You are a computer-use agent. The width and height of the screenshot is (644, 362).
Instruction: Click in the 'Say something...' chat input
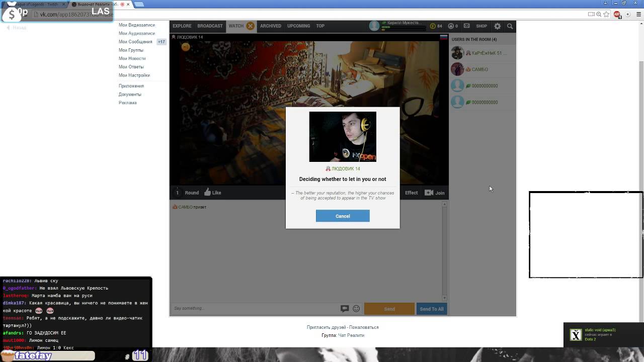[255, 308]
